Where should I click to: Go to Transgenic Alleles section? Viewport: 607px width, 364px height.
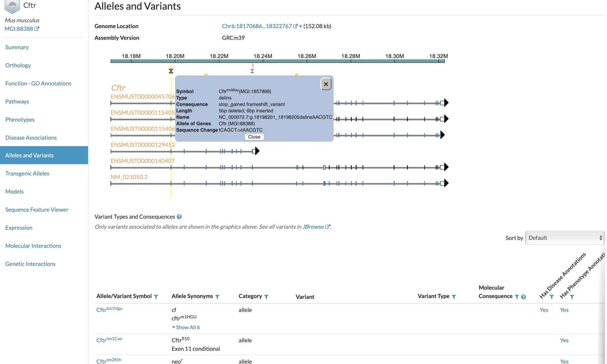pyautogui.click(x=27, y=174)
